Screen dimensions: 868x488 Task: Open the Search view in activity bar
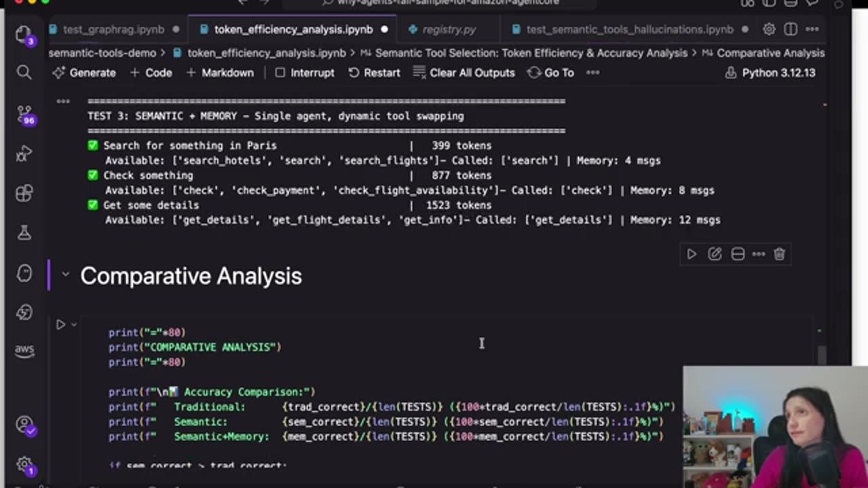(x=24, y=73)
